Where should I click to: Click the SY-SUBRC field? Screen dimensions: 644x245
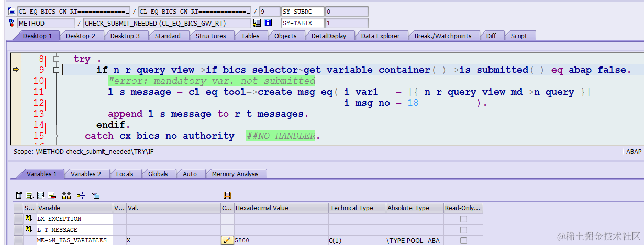(x=302, y=11)
